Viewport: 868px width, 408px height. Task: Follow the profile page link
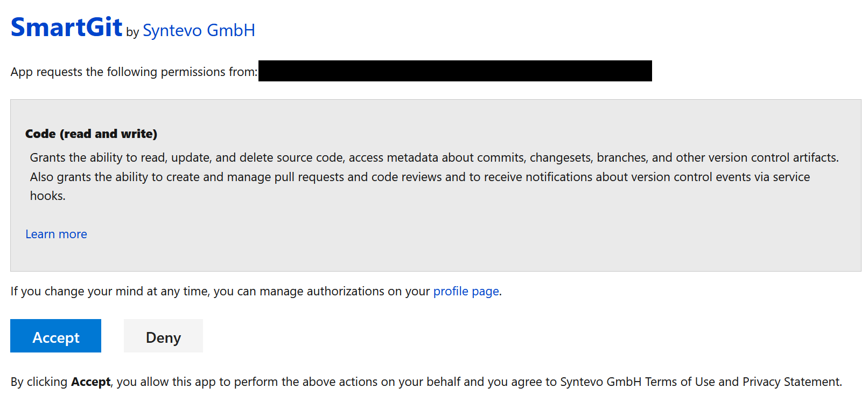(466, 292)
